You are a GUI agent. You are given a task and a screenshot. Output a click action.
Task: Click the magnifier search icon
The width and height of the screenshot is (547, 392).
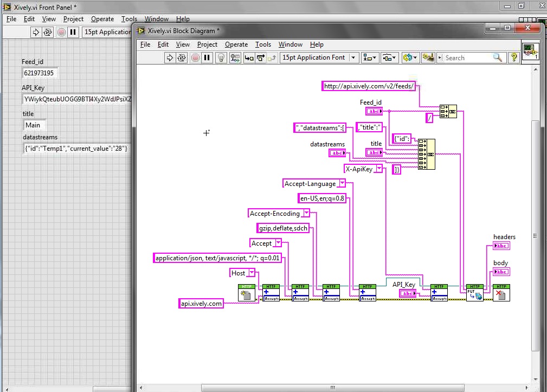coord(498,58)
